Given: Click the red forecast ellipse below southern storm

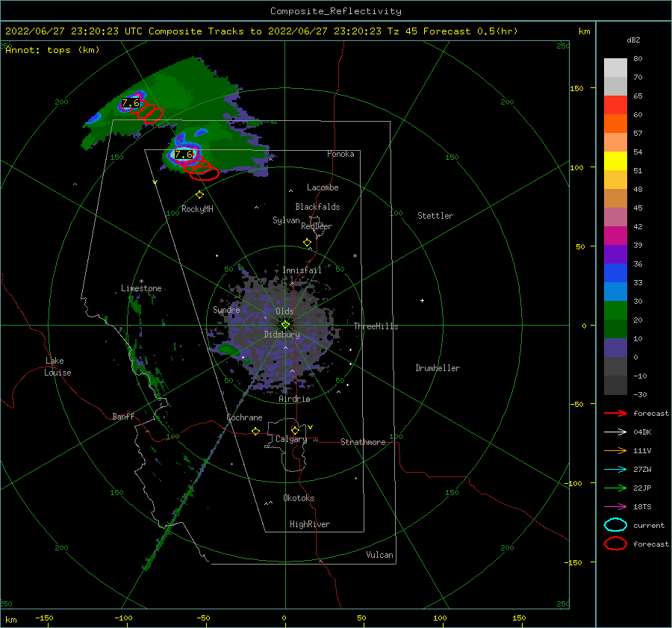Looking at the screenshot, I should (205, 173).
